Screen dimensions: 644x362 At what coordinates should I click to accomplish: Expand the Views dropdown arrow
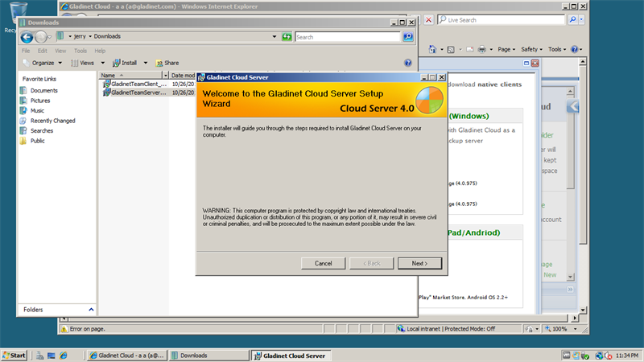[x=103, y=63]
